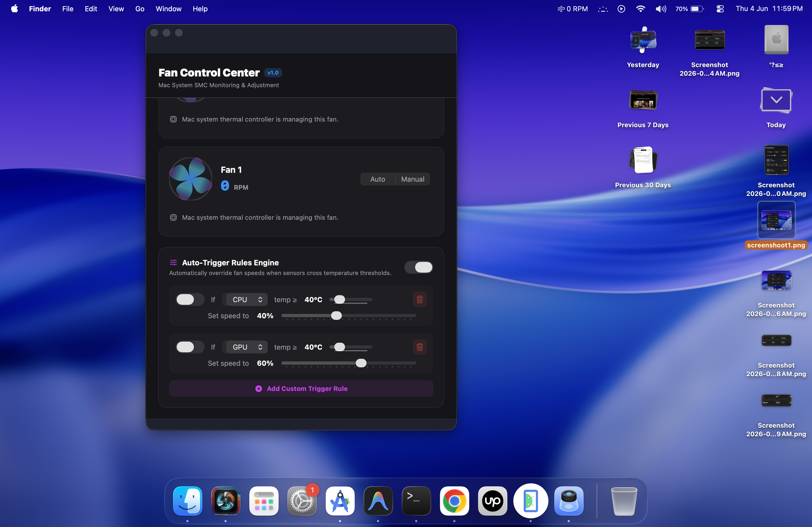Delete the CPU trigger rule with trash icon
This screenshot has height=527, width=812.
[420, 300]
